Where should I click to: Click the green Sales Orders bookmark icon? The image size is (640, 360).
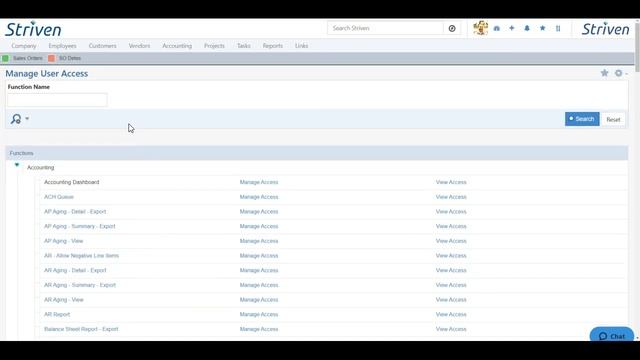pyautogui.click(x=5, y=58)
